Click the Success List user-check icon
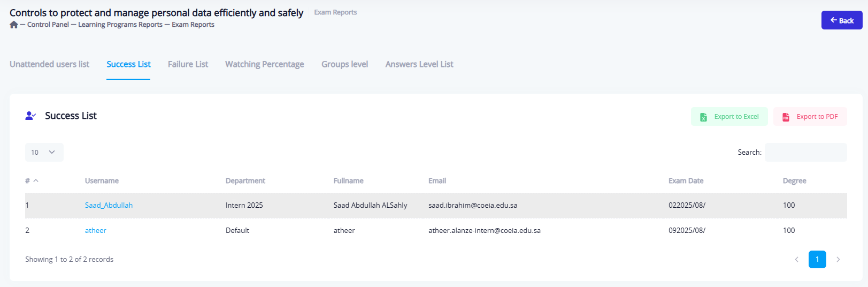 (30, 116)
